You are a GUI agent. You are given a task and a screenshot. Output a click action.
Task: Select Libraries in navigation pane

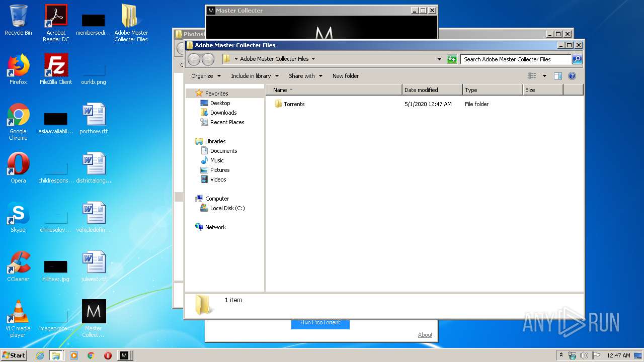pyautogui.click(x=215, y=141)
